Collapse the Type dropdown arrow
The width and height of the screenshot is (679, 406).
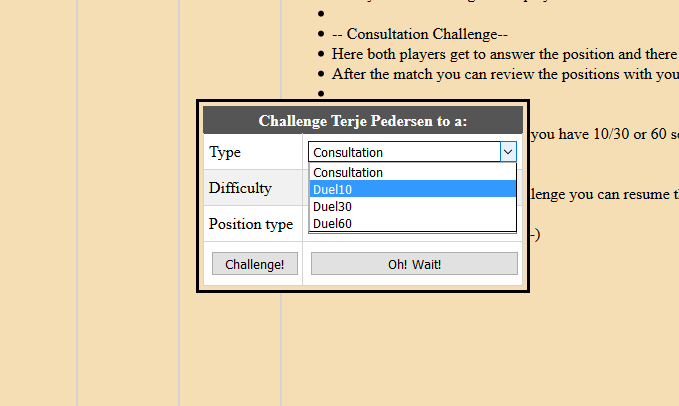pyautogui.click(x=508, y=152)
